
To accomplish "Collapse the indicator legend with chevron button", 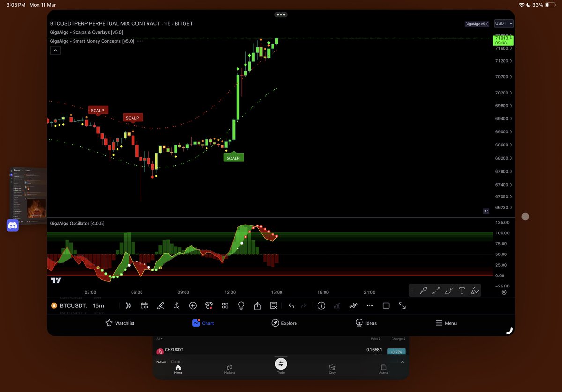I will 55,51.
